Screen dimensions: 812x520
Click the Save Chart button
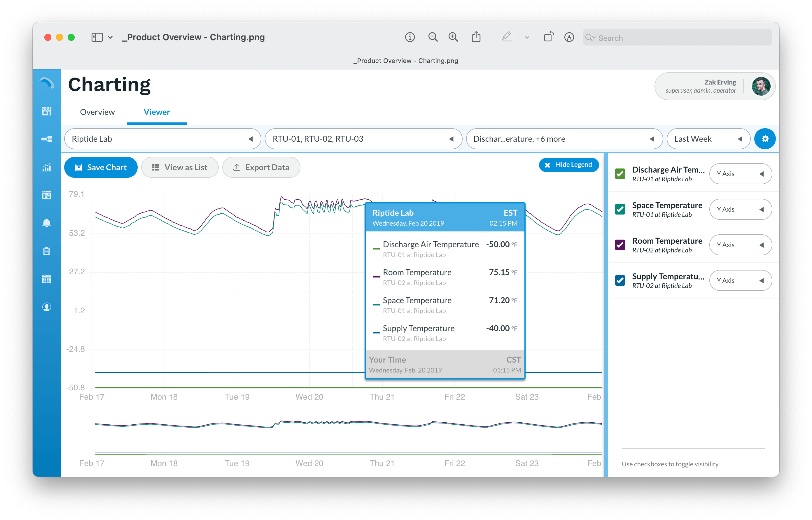tap(101, 168)
